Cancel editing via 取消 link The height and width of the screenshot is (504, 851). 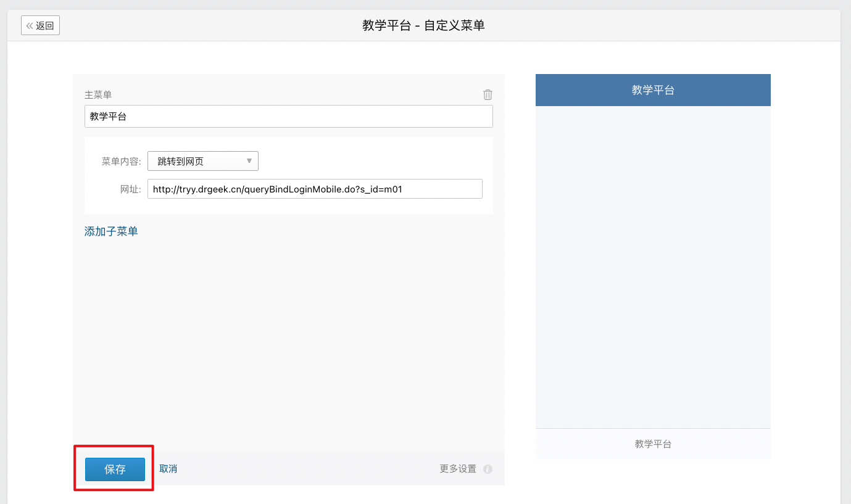click(168, 469)
